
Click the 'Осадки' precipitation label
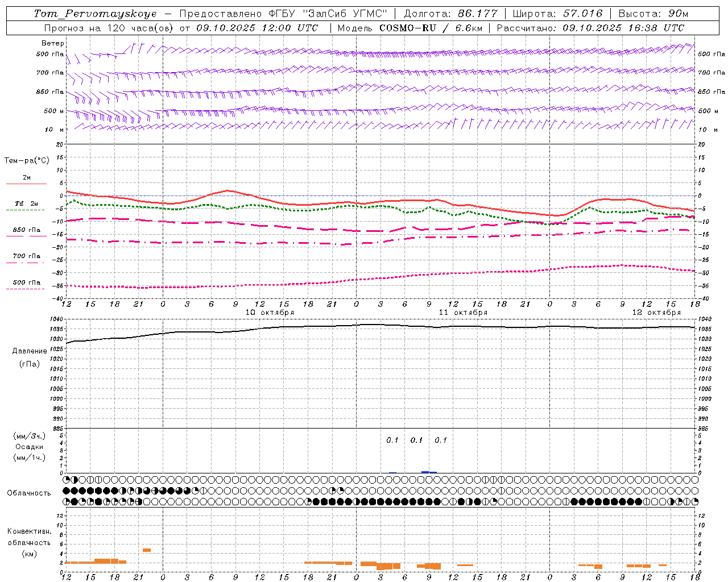[30, 447]
